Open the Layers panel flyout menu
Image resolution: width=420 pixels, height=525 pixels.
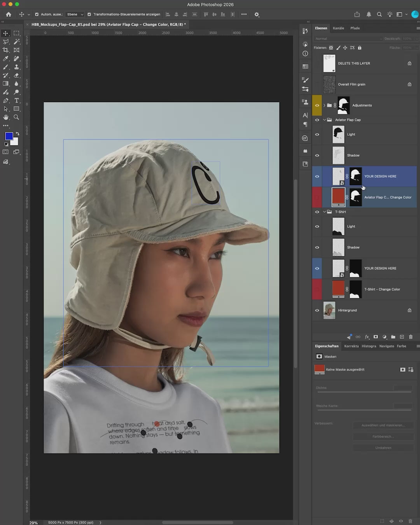pyautogui.click(x=418, y=28)
